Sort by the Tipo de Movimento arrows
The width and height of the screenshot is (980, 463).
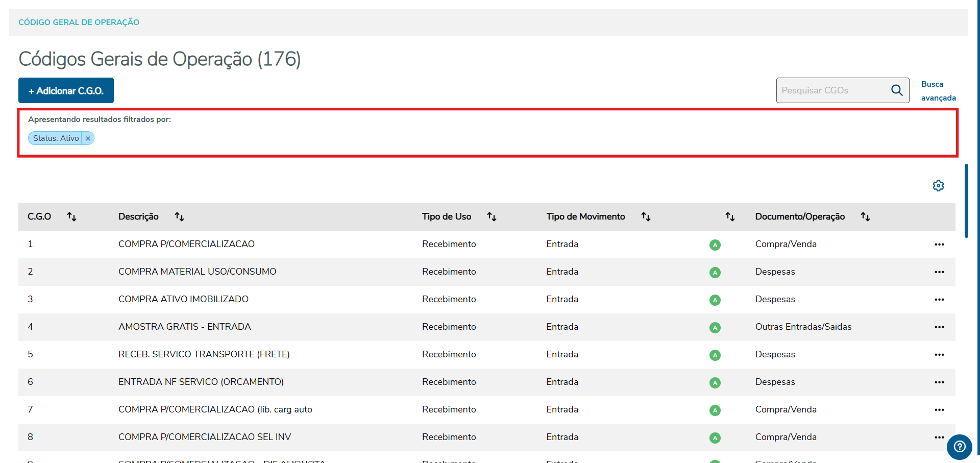pyautogui.click(x=646, y=217)
